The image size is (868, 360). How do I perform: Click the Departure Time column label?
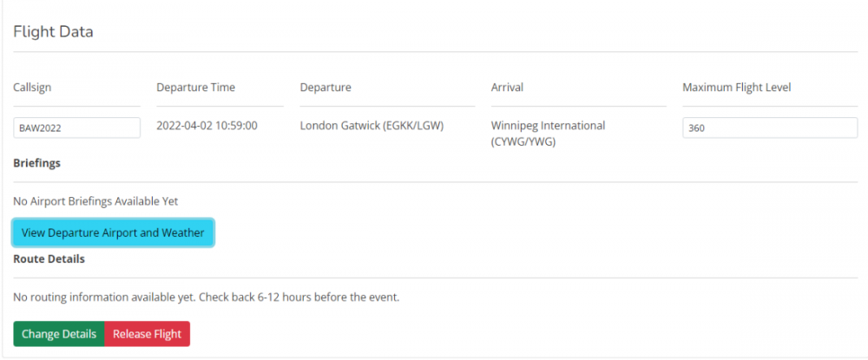point(195,87)
